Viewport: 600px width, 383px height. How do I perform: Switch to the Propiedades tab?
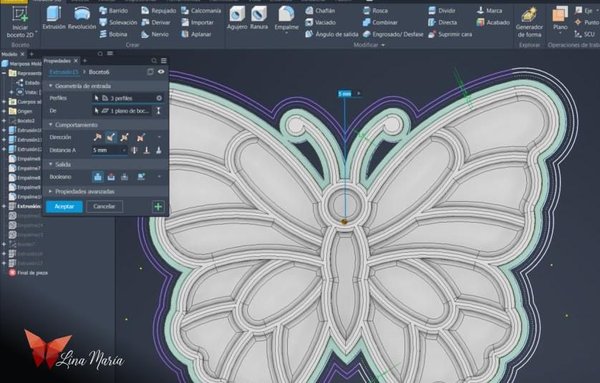pyautogui.click(x=57, y=61)
